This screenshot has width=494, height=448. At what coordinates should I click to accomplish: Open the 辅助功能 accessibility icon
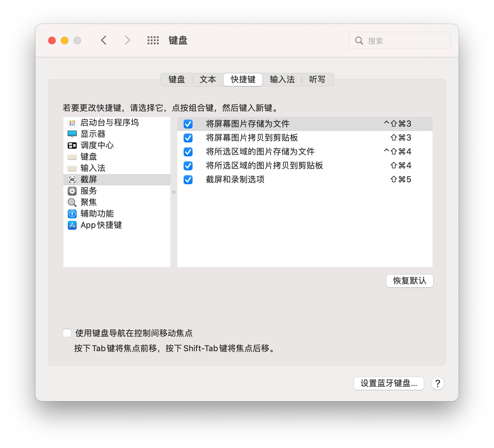pyautogui.click(x=72, y=214)
